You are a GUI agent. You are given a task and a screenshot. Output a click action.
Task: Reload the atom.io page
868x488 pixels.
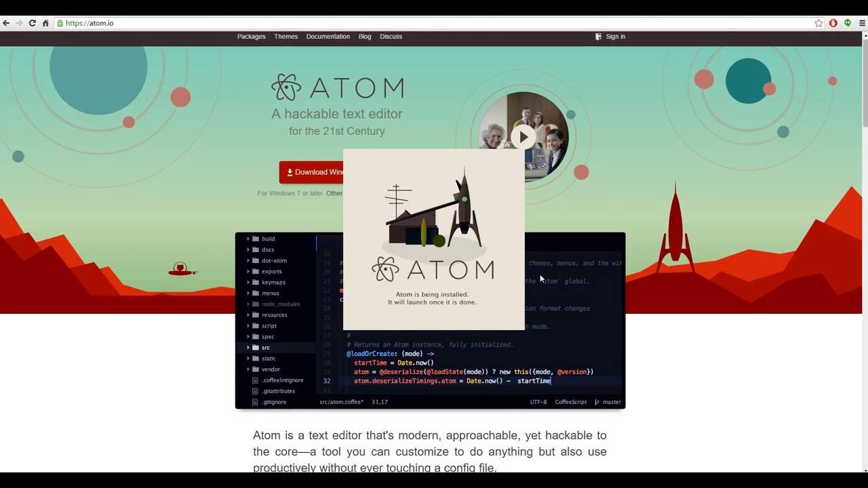[x=32, y=23]
